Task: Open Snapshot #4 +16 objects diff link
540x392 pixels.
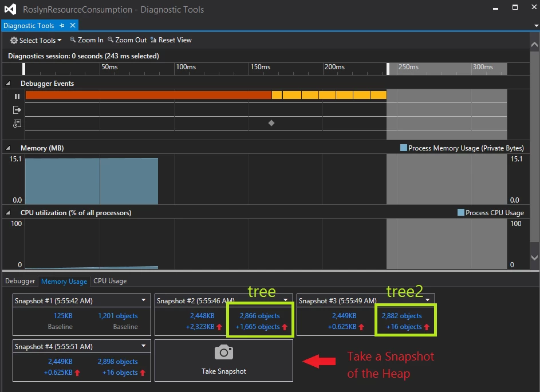Action: coord(120,373)
